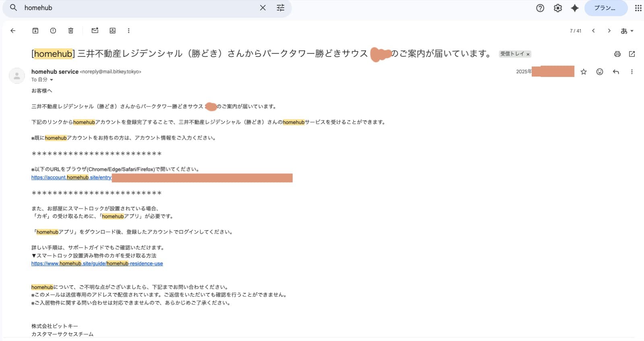Screen dimensions: 644x341
Task: Report this email as spam
Action: (53, 31)
